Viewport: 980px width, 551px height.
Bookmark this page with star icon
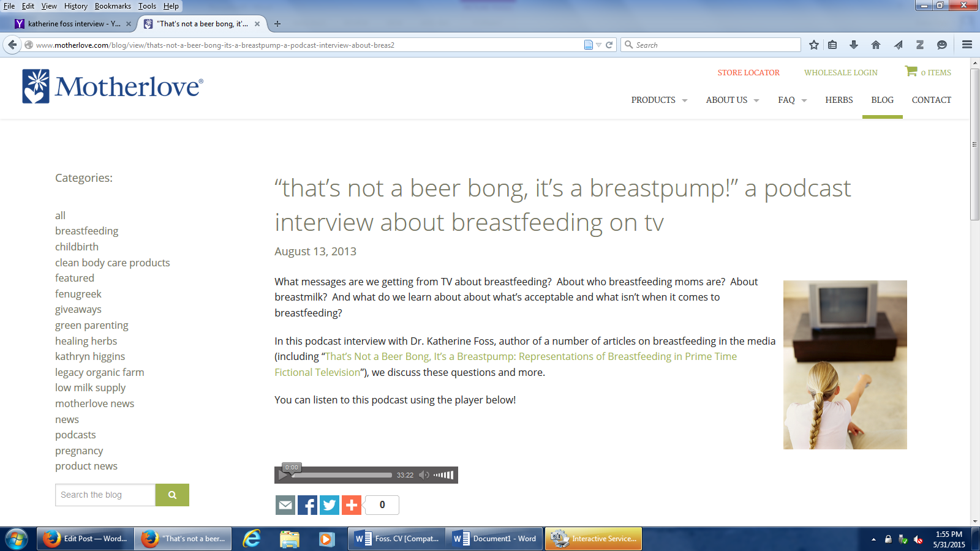[814, 45]
